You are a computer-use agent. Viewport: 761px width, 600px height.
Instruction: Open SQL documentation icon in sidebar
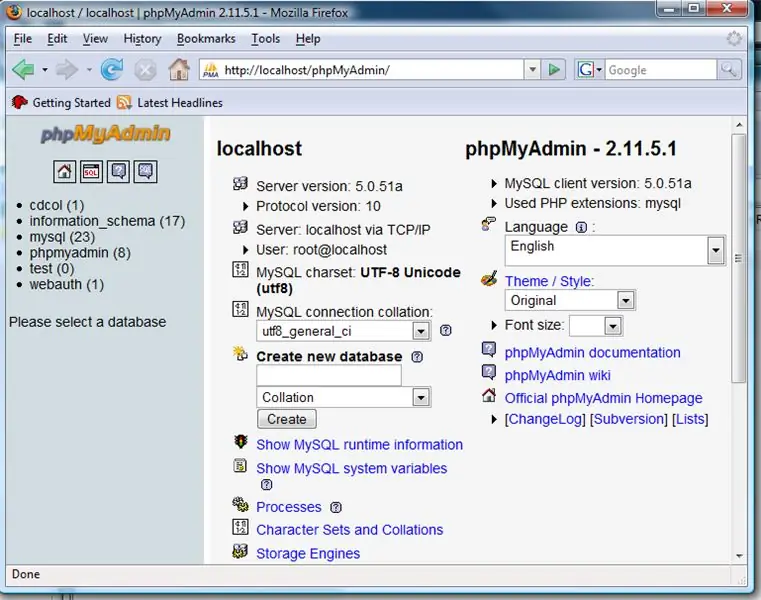[146, 171]
